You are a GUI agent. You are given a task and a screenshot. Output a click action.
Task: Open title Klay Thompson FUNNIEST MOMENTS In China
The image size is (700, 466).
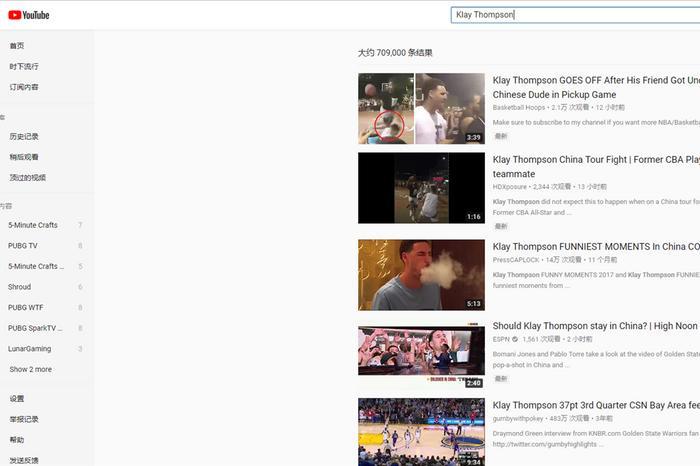(x=596, y=246)
